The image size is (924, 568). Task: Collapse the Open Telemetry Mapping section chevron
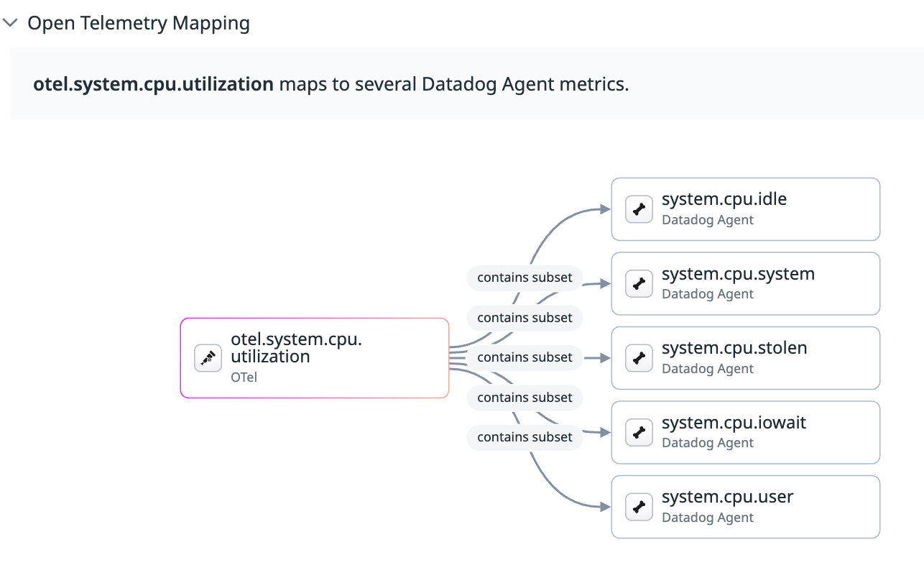(10, 23)
